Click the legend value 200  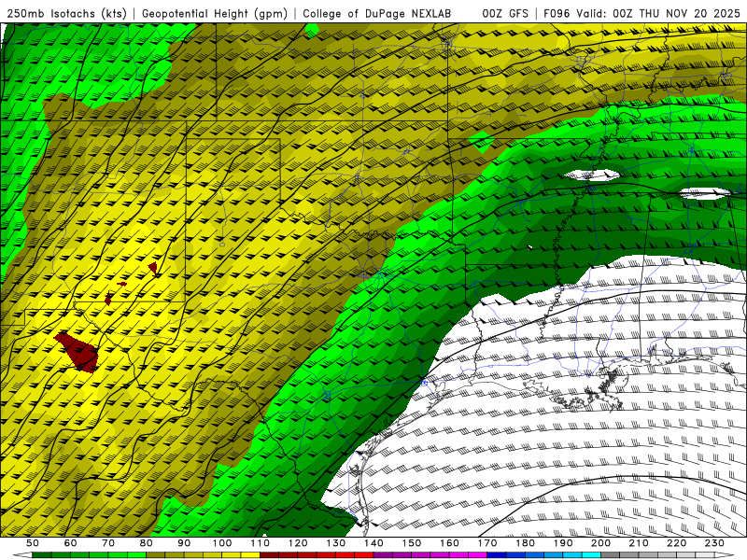(601, 543)
